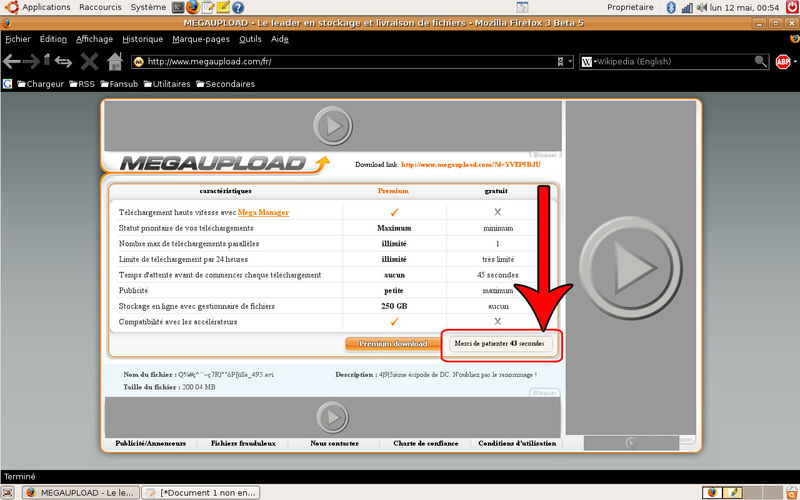Click the Bluetooth icon in the system tray
The height and width of the screenshot is (500, 800).
pyautogui.click(x=671, y=7)
